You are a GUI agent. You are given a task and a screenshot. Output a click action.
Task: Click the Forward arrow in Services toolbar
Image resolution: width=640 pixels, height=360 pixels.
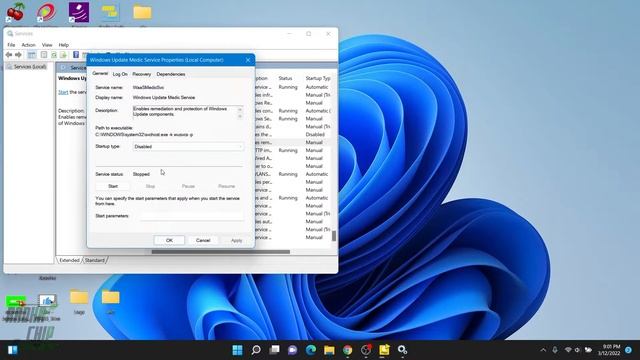point(18,55)
